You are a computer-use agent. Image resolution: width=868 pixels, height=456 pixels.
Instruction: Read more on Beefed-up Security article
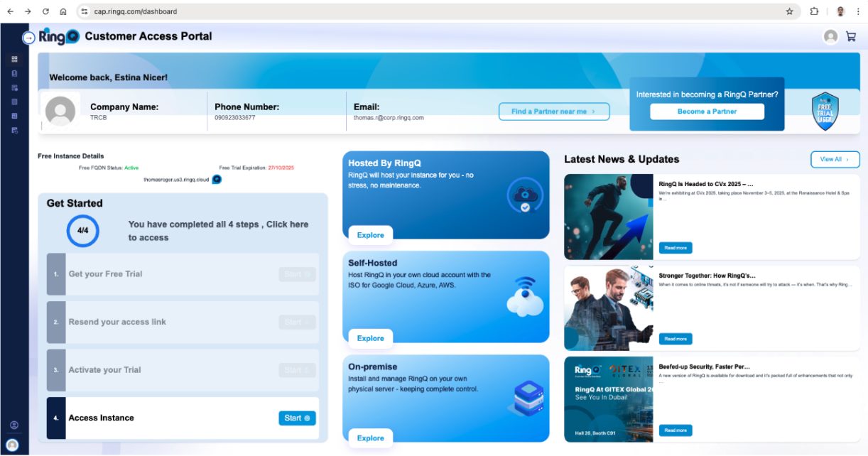(x=675, y=430)
